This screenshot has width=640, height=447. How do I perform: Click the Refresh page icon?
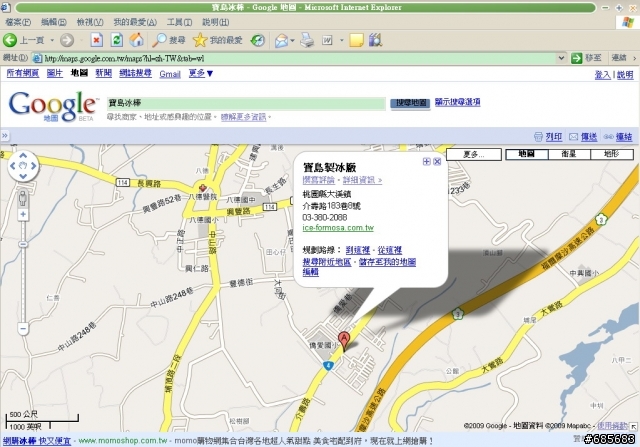tap(117, 40)
